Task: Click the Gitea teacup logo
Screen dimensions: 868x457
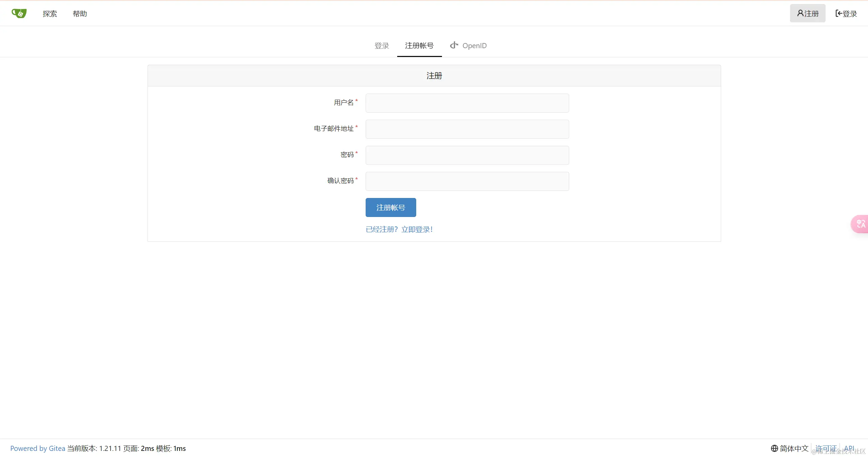Action: 19,13
